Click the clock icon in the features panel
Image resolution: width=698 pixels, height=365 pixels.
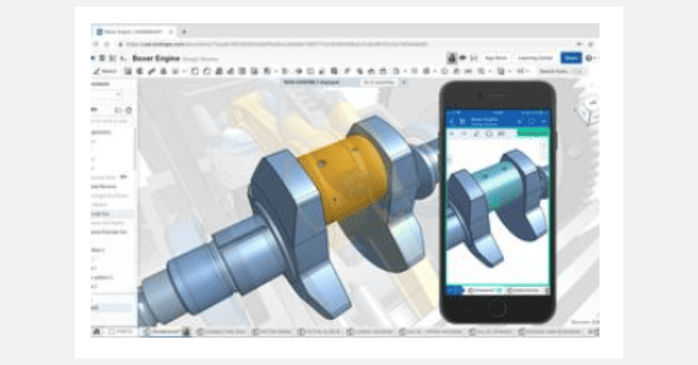[x=129, y=110]
